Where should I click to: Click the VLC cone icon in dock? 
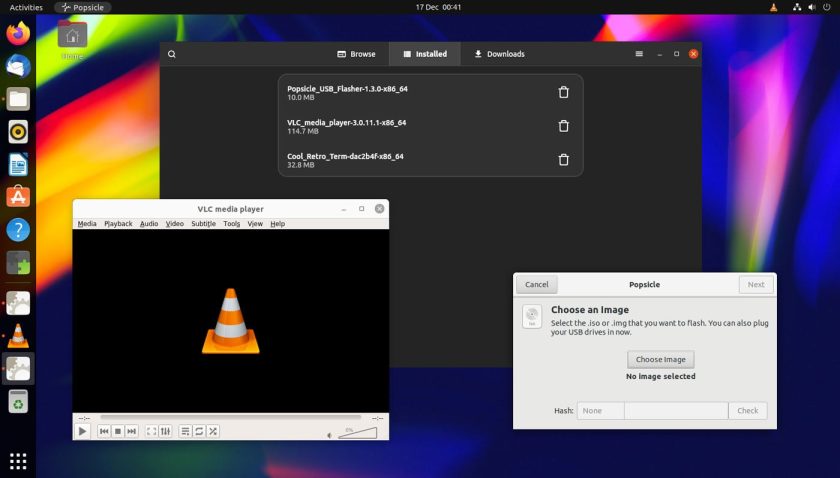click(18, 336)
